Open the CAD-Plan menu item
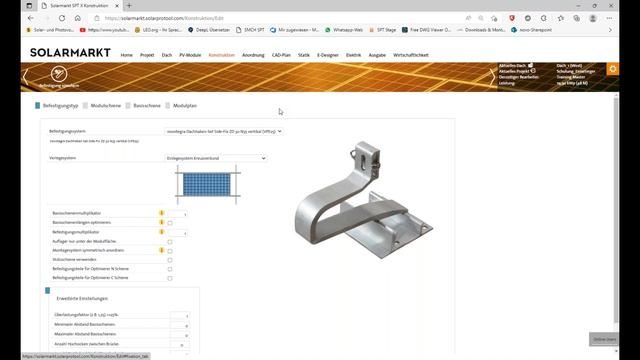640x360 pixels. point(281,55)
